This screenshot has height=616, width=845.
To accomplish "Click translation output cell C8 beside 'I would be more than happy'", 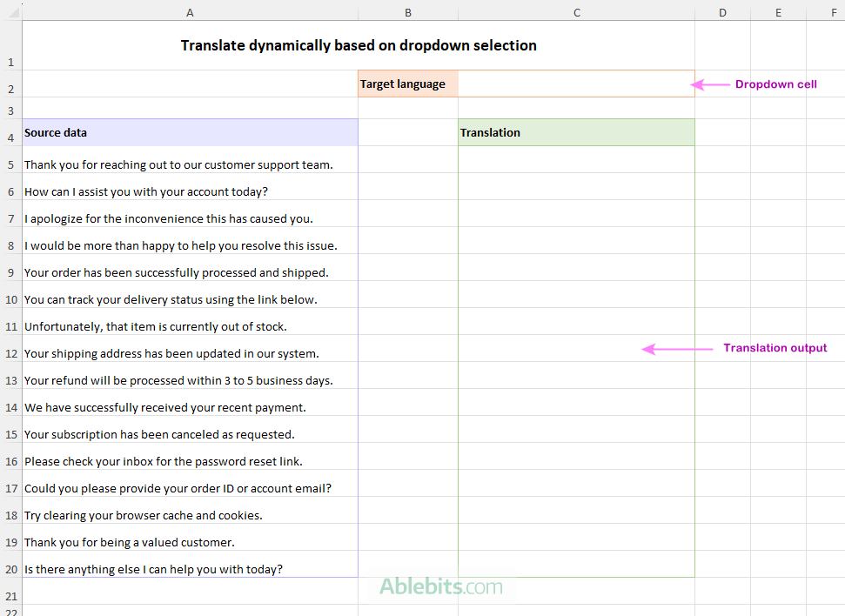I will [576, 240].
